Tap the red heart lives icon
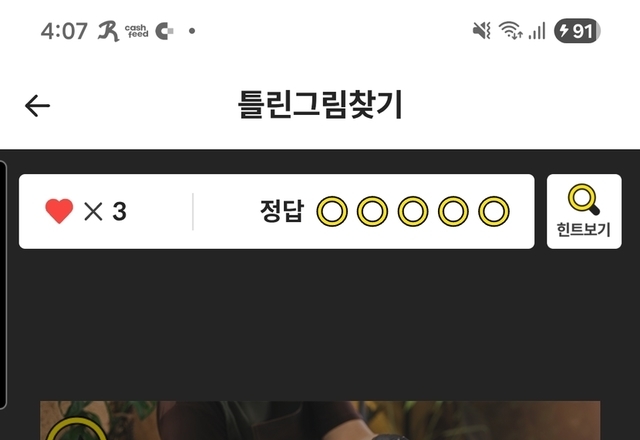 (x=59, y=211)
